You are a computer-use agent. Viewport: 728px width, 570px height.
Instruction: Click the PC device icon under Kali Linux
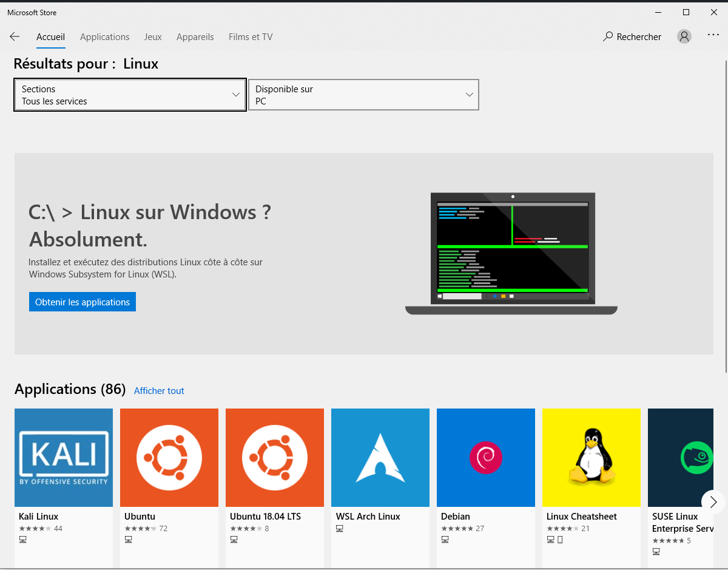tap(23, 539)
